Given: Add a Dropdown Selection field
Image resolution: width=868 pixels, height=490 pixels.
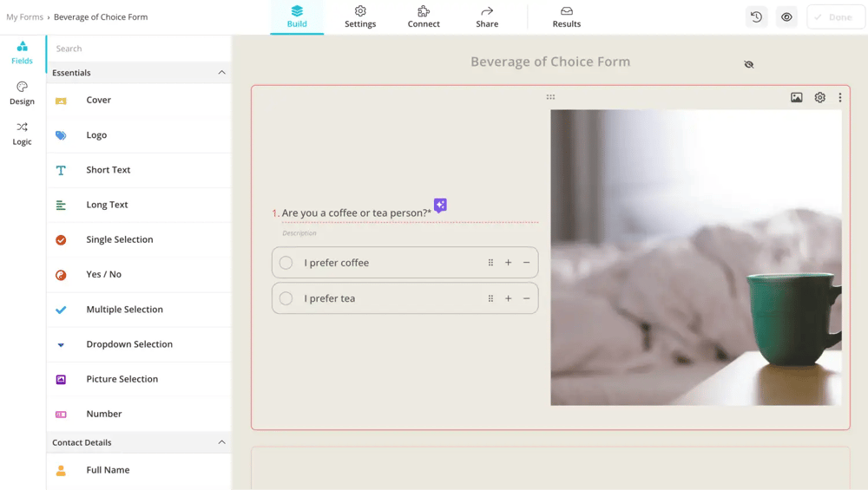Looking at the screenshot, I should pos(129,344).
